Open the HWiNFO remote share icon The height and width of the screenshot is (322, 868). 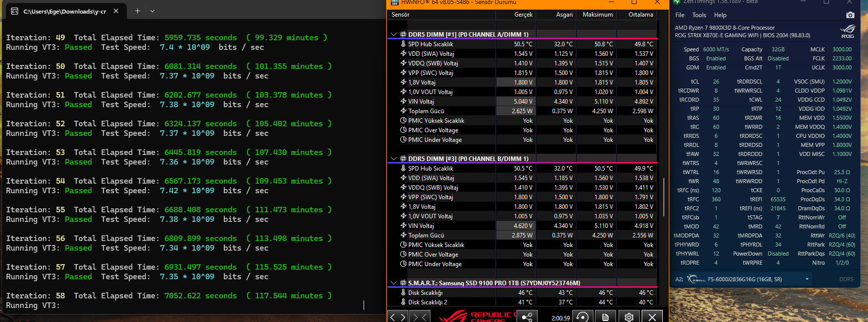click(527, 317)
